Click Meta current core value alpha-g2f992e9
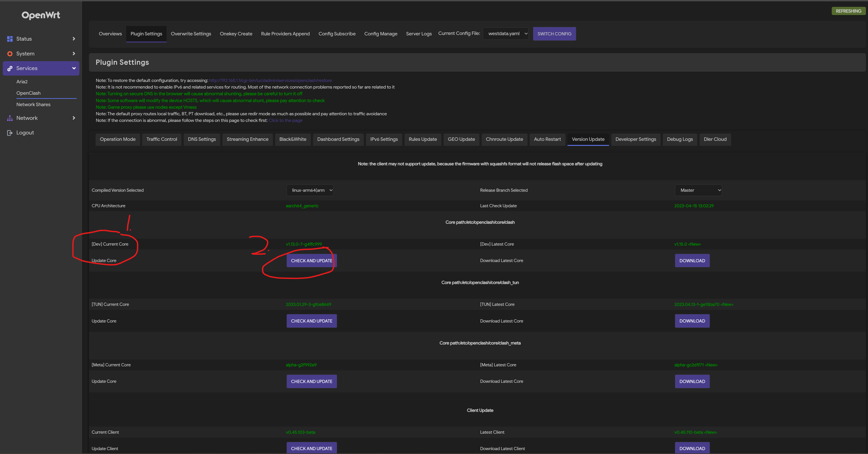Screen dimensions: 868x454 click(x=301, y=365)
